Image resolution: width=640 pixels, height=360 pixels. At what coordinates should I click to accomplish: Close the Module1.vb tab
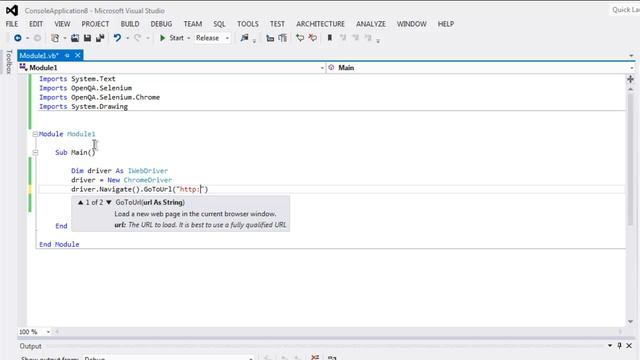point(78,55)
